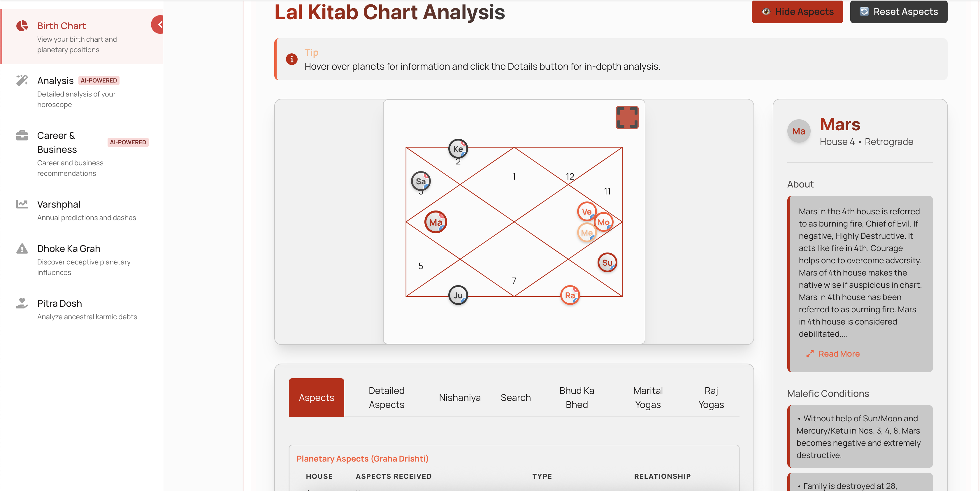Select the Rahu planet circle
Screen dimensions: 980x491
570,295
